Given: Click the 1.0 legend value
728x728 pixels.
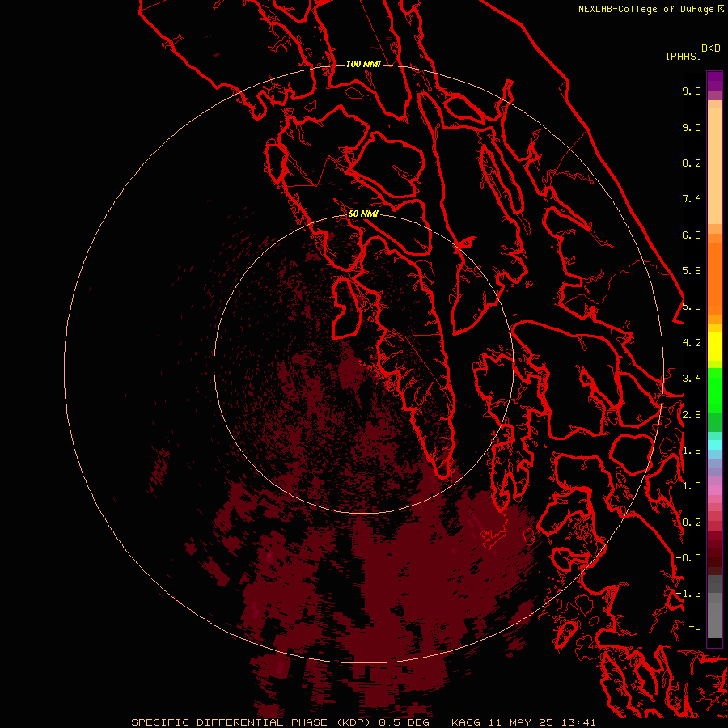Looking at the screenshot, I should click(x=692, y=486).
